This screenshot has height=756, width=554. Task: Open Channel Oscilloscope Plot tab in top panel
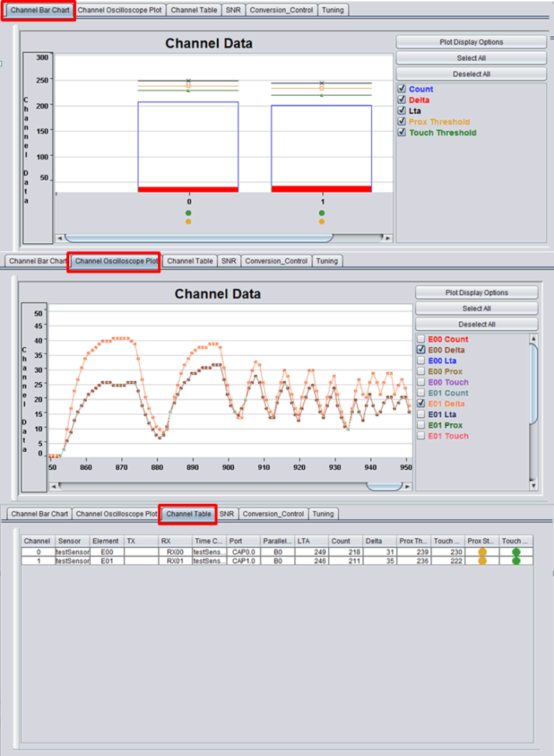120,10
